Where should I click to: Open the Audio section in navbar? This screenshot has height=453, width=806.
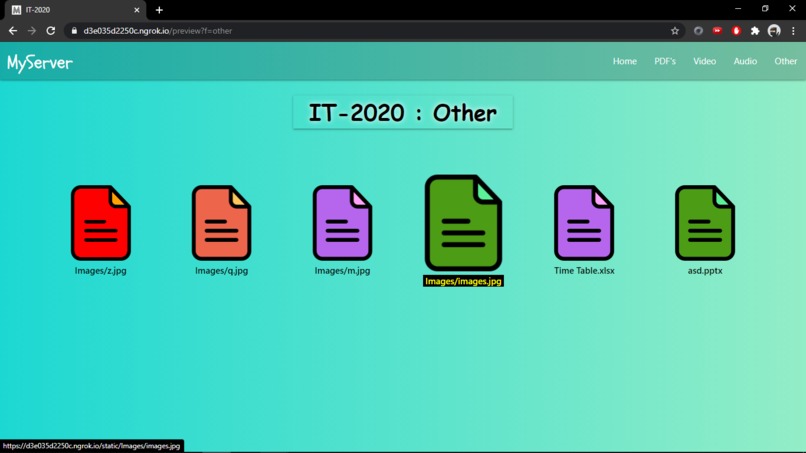coord(745,61)
